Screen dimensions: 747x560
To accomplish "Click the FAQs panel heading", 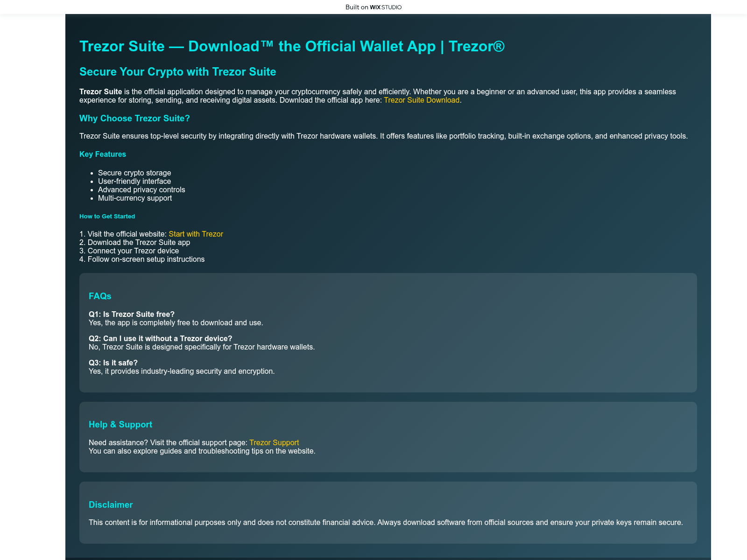I will click(100, 296).
